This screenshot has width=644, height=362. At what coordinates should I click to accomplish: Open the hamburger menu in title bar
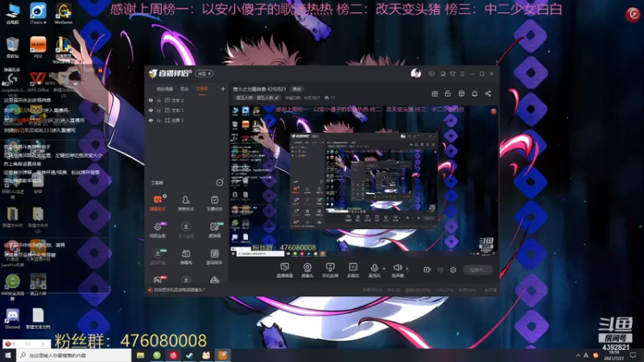pos(462,74)
